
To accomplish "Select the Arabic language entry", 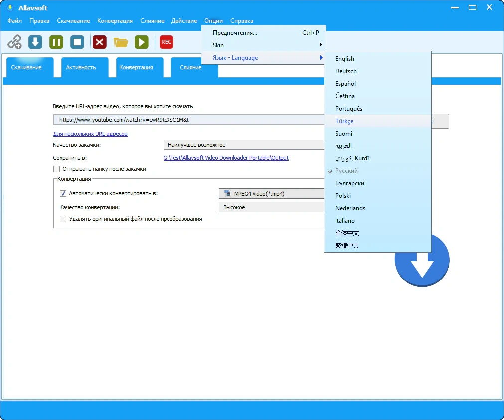I will (378, 146).
